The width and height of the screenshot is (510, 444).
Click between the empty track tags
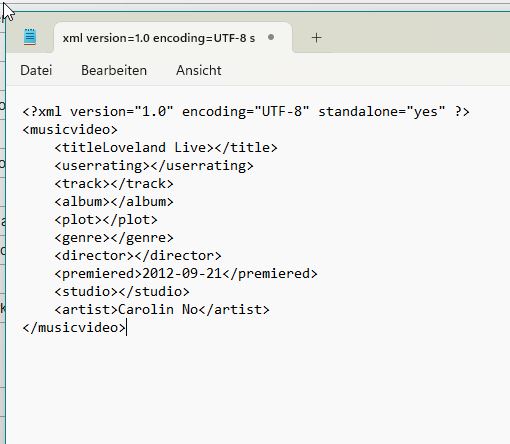tap(110, 184)
